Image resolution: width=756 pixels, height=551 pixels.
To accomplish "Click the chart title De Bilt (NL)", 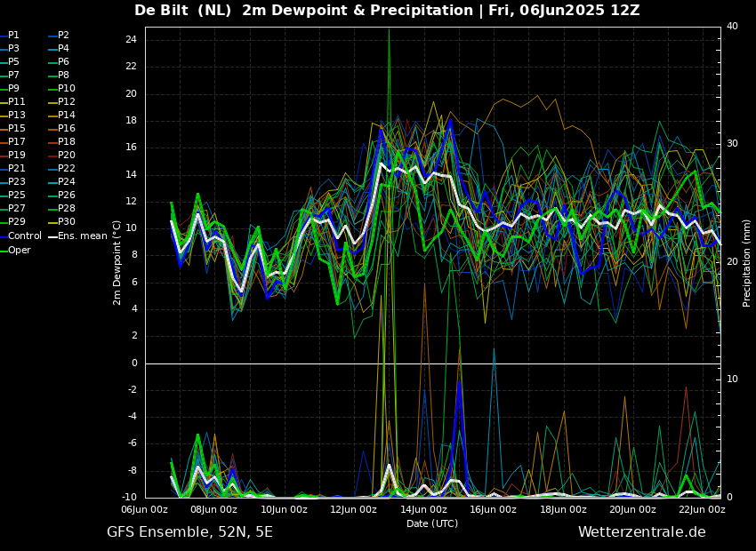I will click(182, 10).
